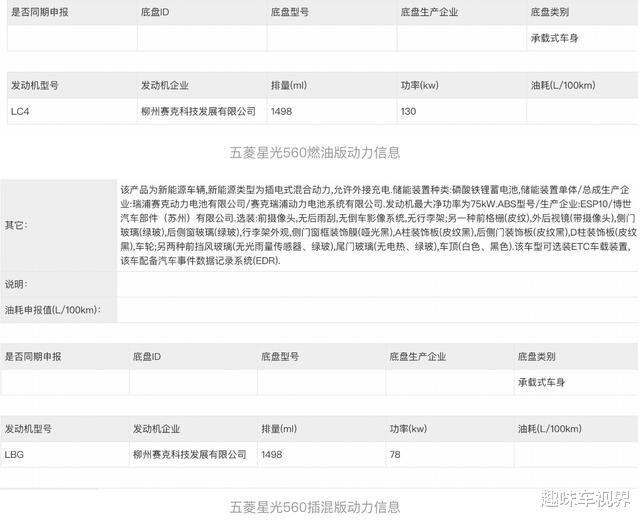Click 底盘ID header in the chassis table above LBG
This screenshot has height=520, width=640.
[x=147, y=356]
